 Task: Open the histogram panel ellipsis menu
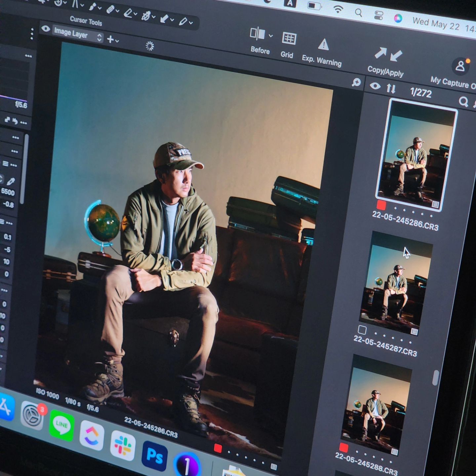point(28,56)
